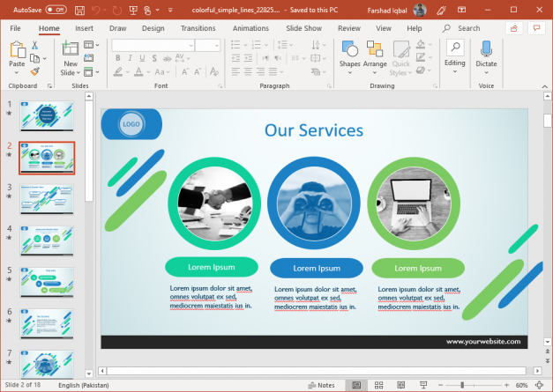The height and width of the screenshot is (392, 553).
Task: Click the Our Services title text
Action: pos(314,130)
